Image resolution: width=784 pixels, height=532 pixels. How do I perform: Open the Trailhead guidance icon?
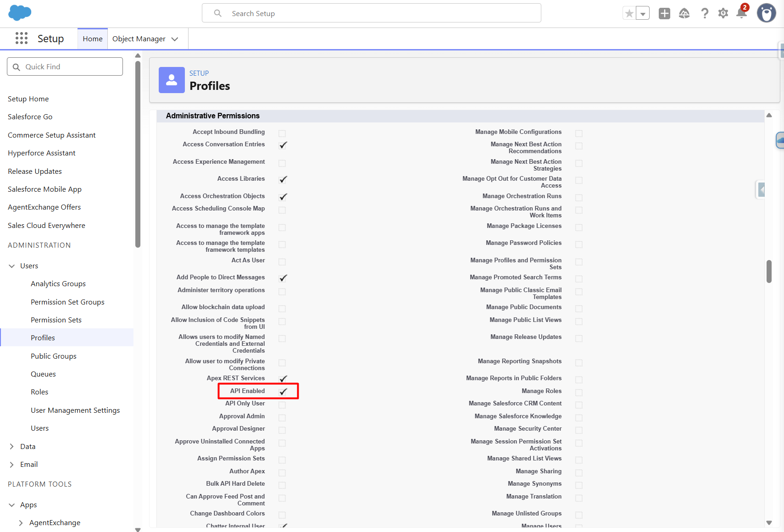(684, 13)
